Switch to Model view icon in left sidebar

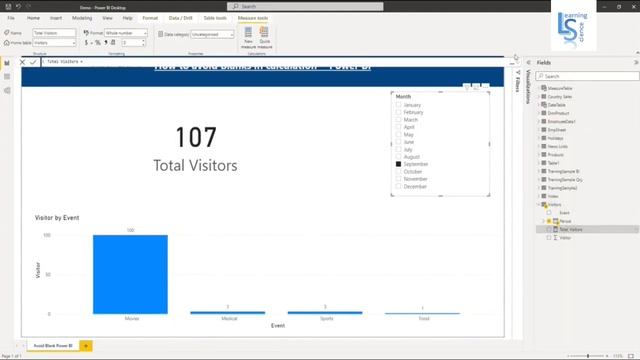tap(7, 90)
